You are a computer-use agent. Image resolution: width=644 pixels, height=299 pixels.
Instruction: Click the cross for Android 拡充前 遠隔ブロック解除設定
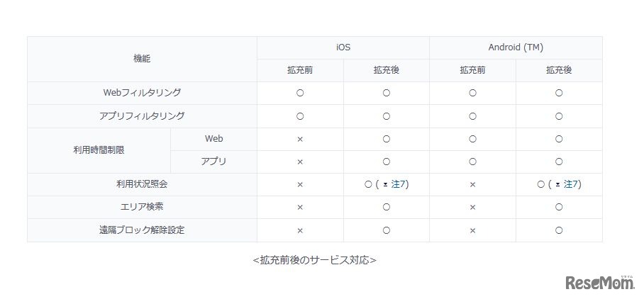[x=472, y=230]
